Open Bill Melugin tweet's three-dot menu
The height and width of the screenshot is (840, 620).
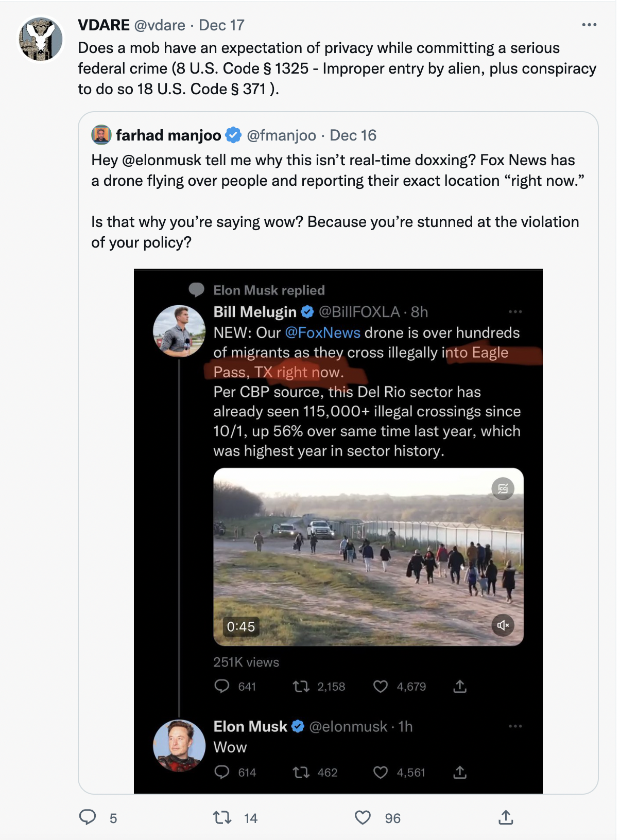click(x=515, y=312)
